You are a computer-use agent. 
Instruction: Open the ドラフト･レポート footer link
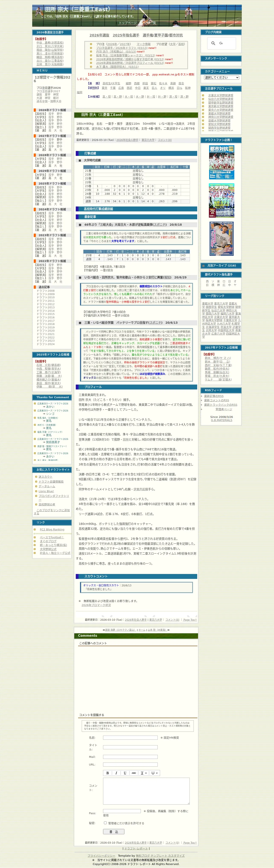[136, 848]
